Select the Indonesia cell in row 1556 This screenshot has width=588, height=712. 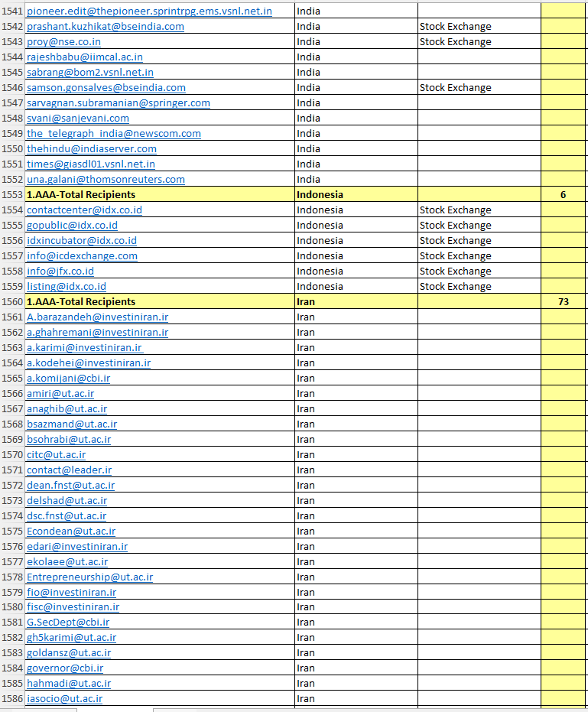tap(356, 241)
